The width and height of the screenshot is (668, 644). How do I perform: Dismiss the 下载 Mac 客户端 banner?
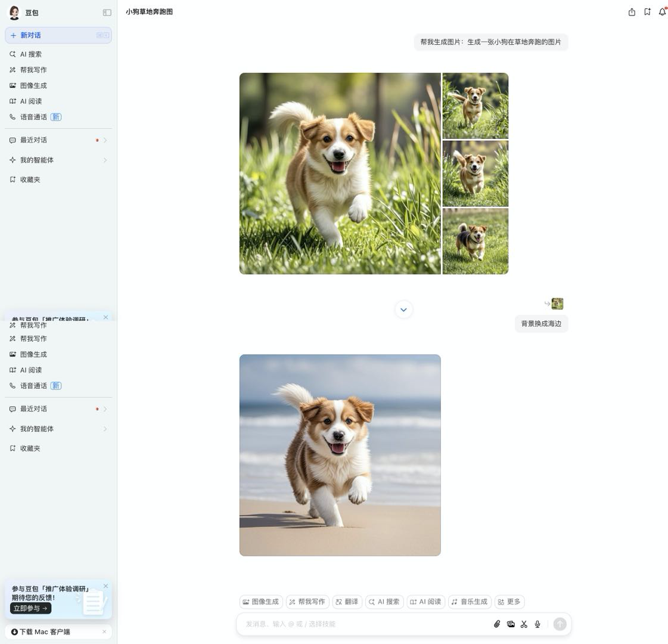(x=104, y=631)
